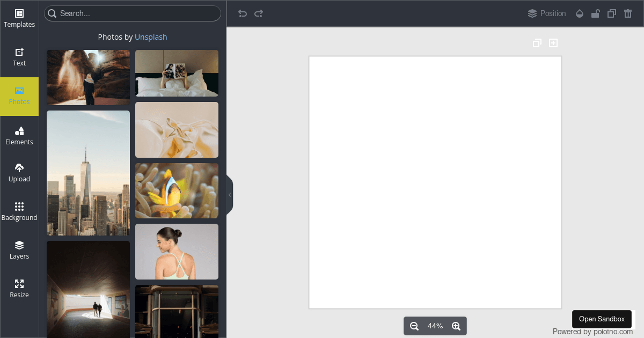Open the Position dropdown
644x338 pixels.
(x=547, y=13)
